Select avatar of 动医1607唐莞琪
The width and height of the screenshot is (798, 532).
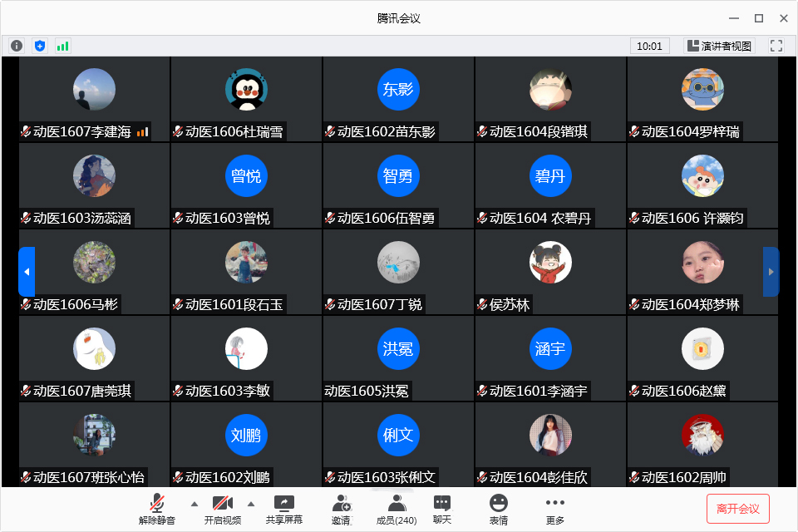click(x=94, y=349)
